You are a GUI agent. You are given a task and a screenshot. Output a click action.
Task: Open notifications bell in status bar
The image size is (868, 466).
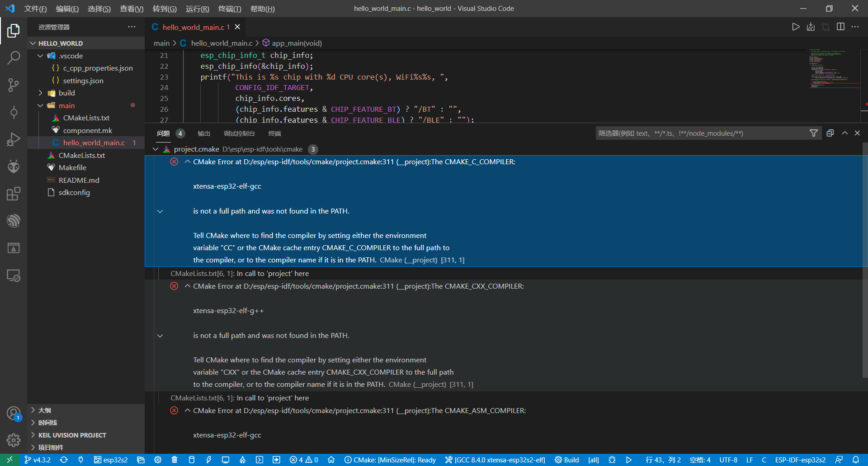(856, 460)
